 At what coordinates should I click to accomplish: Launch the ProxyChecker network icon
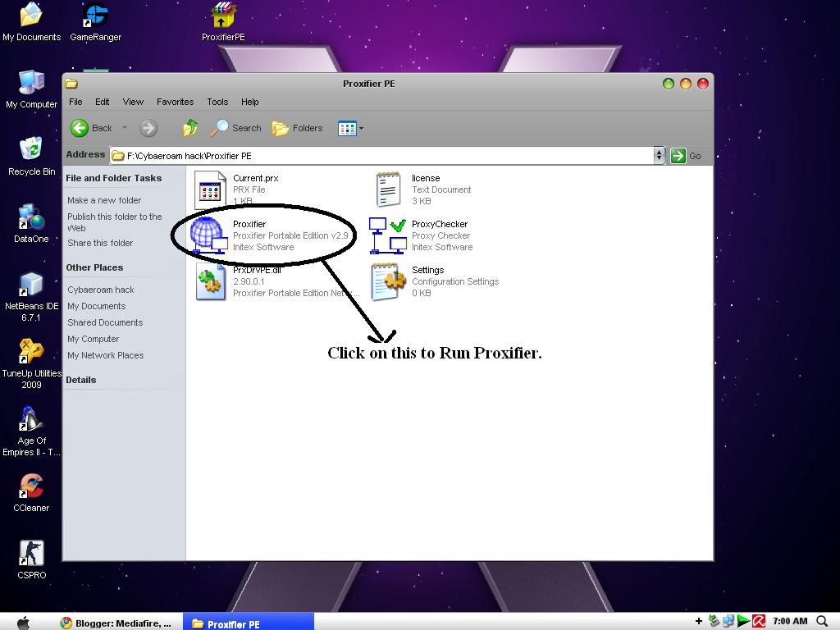388,235
